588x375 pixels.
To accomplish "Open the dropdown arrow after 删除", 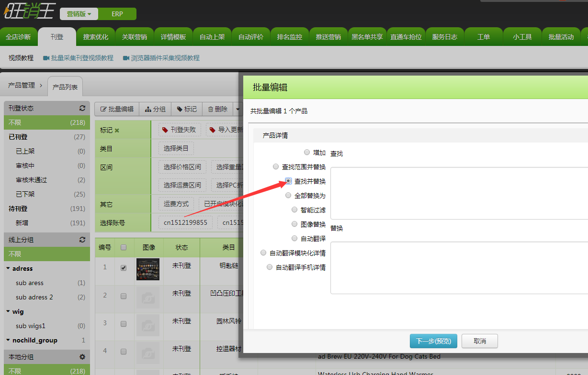I will tap(238, 109).
